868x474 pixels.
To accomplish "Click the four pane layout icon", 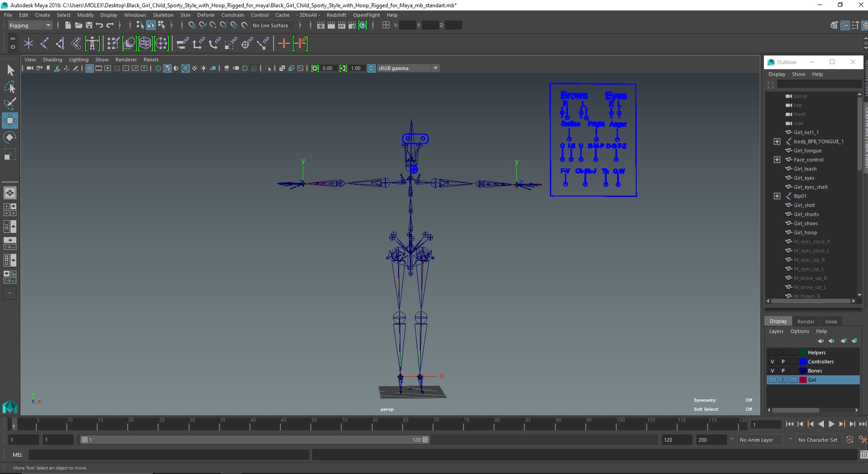I will click(x=10, y=210).
